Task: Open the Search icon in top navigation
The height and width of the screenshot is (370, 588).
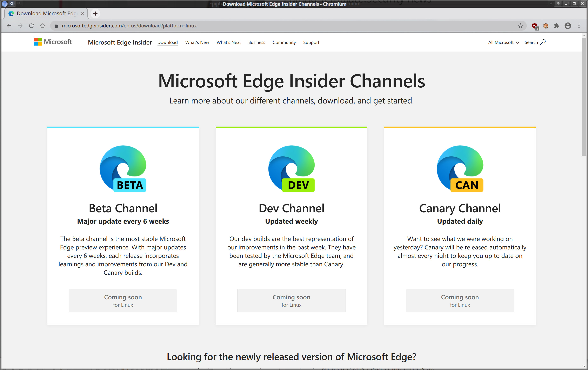Action: 542,42
